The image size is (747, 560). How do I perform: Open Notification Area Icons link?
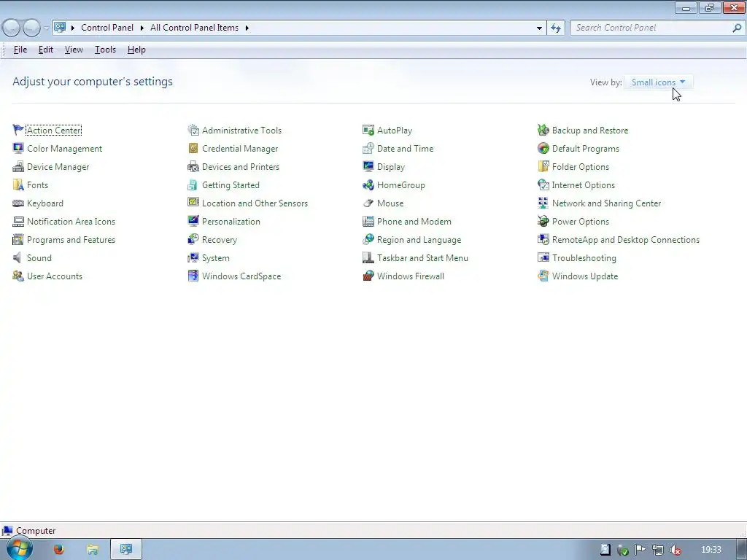pos(71,221)
